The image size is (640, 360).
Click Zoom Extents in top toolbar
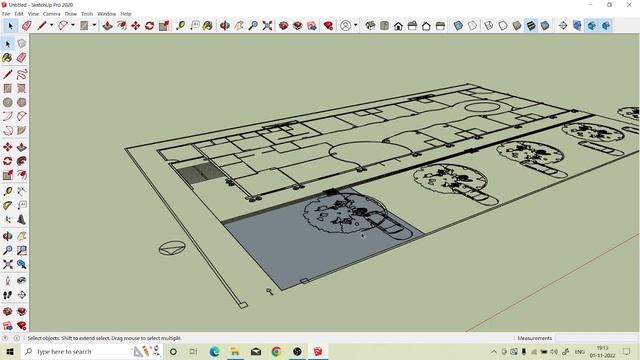tap(267, 26)
